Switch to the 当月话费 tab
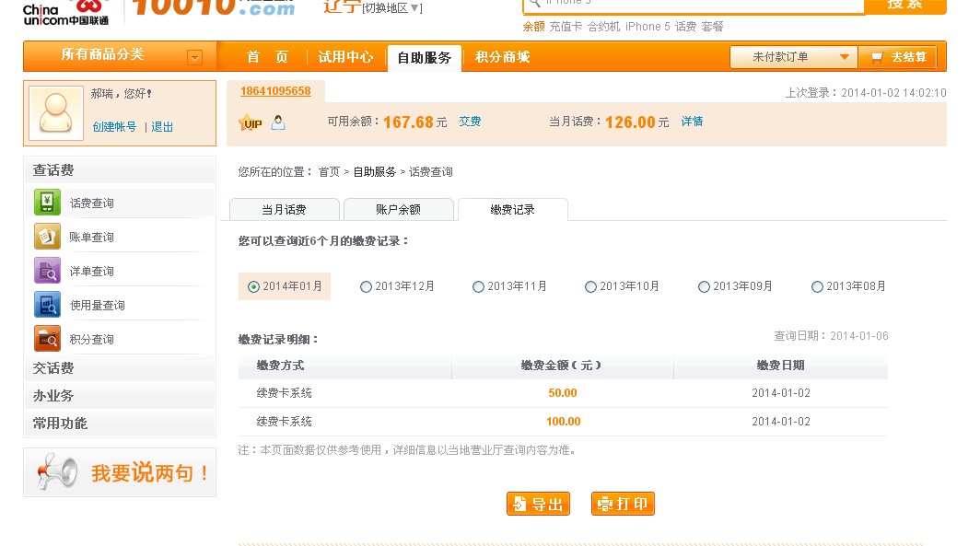Screen dimensions: 980x546 pos(284,209)
